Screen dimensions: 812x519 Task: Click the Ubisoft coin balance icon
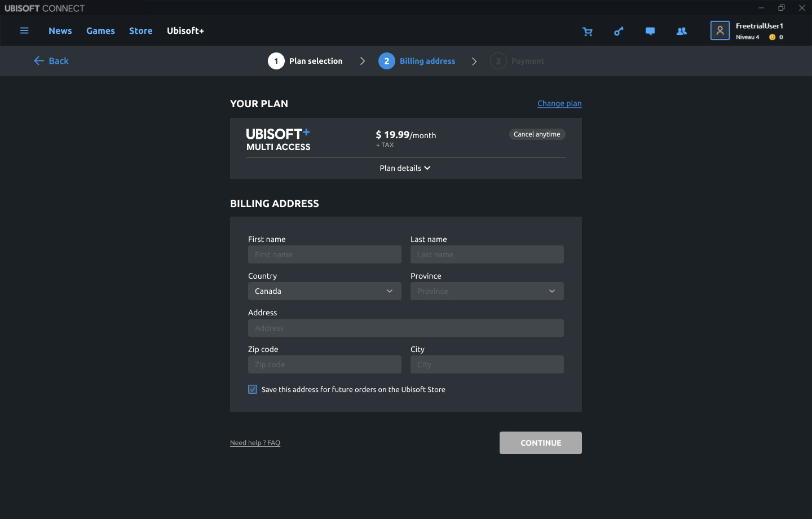[773, 37]
